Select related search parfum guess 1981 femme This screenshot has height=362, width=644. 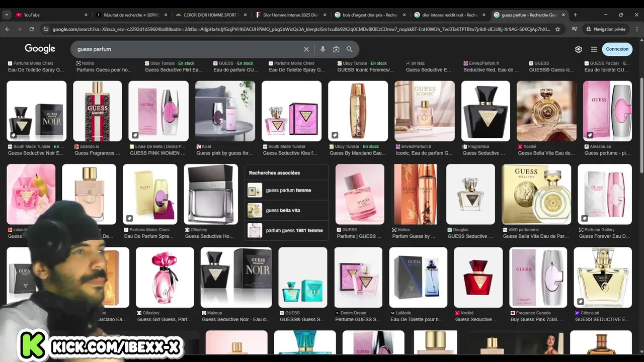click(x=287, y=230)
